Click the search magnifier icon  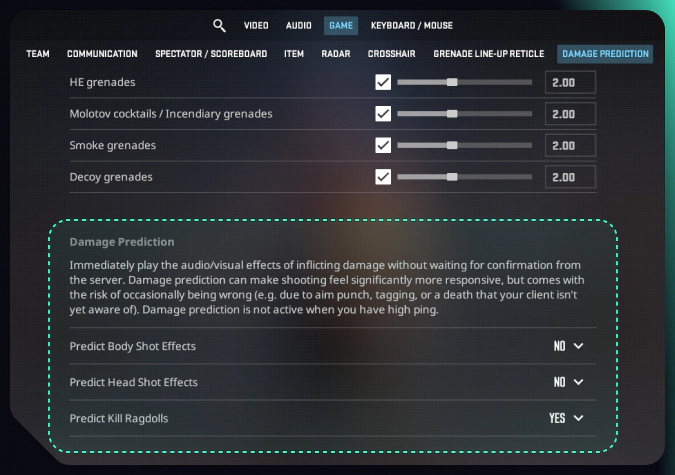point(219,26)
